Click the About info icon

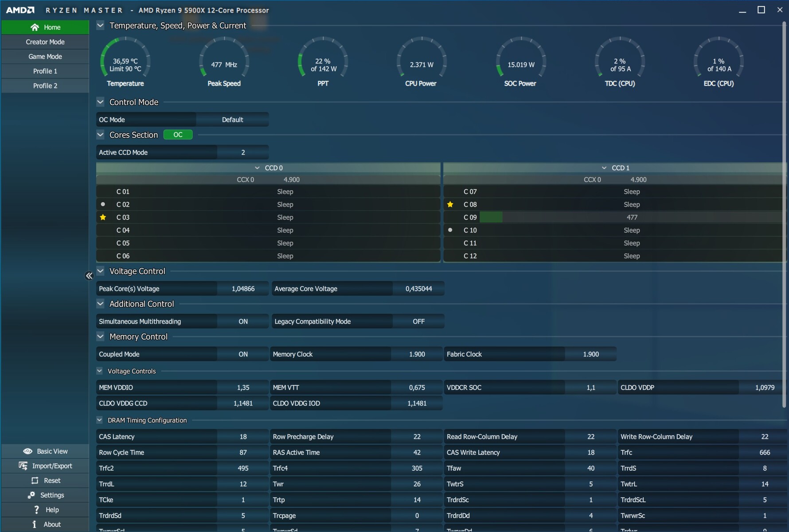tap(35, 524)
